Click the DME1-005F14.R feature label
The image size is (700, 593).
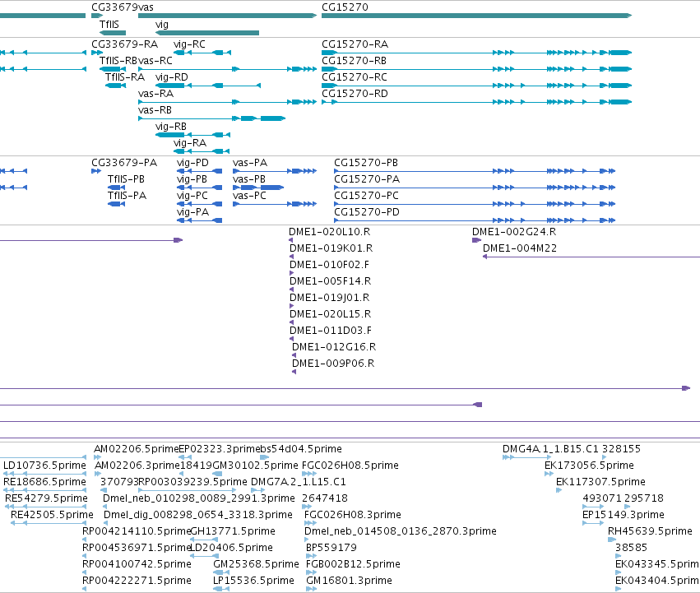pos(331,281)
